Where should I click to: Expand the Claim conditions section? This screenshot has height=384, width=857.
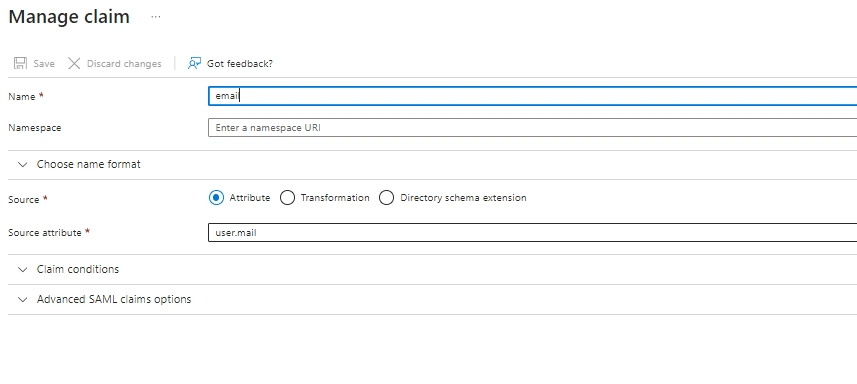tap(78, 269)
